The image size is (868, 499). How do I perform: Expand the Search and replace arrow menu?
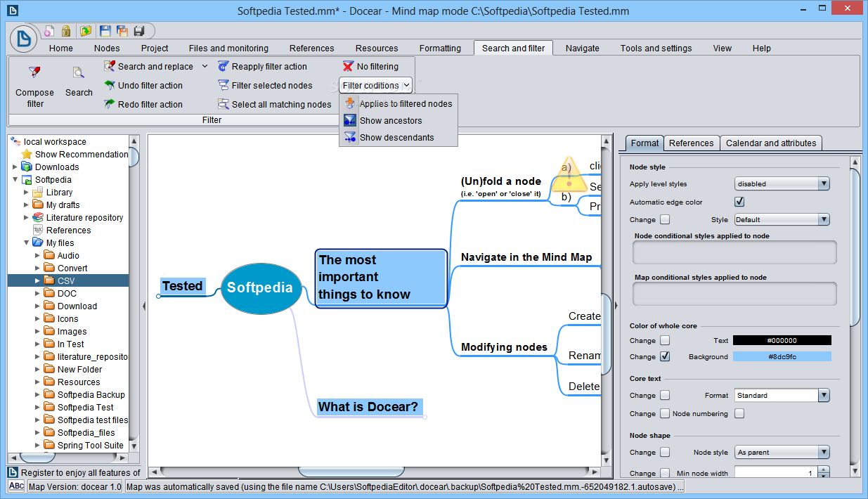click(205, 66)
